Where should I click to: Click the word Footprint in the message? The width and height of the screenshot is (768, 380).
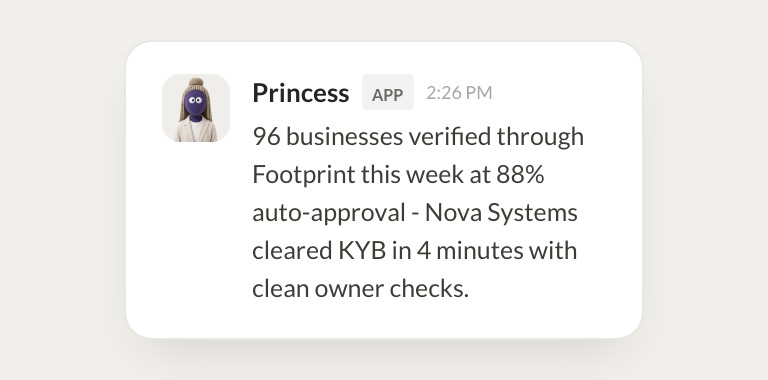coord(304,175)
